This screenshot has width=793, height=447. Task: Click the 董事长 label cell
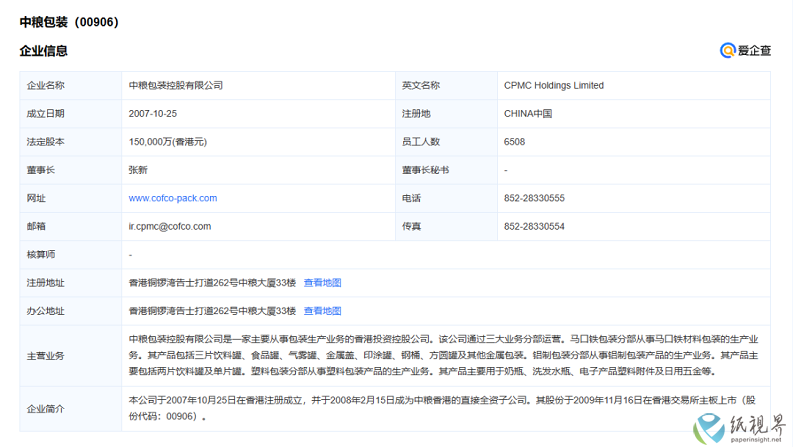pos(71,170)
